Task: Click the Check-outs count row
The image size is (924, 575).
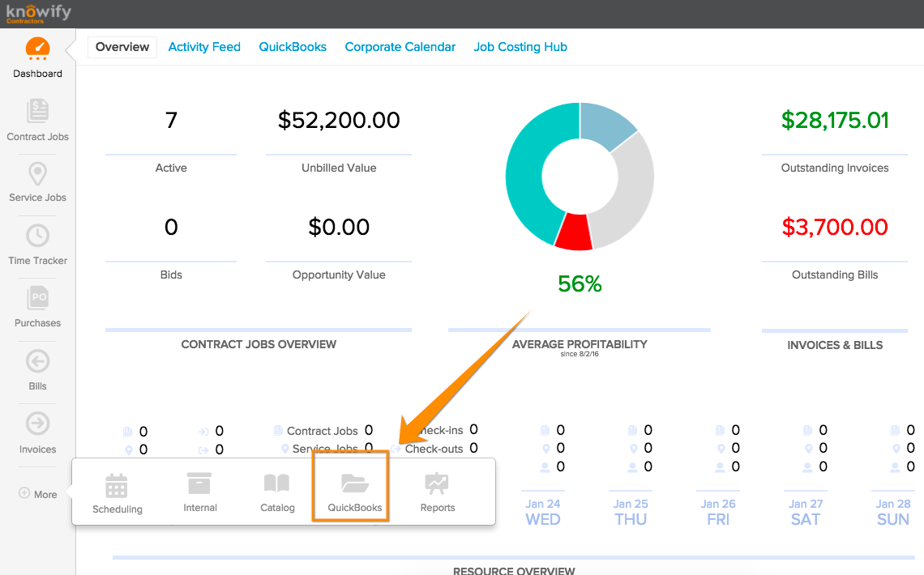Action: tap(434, 449)
